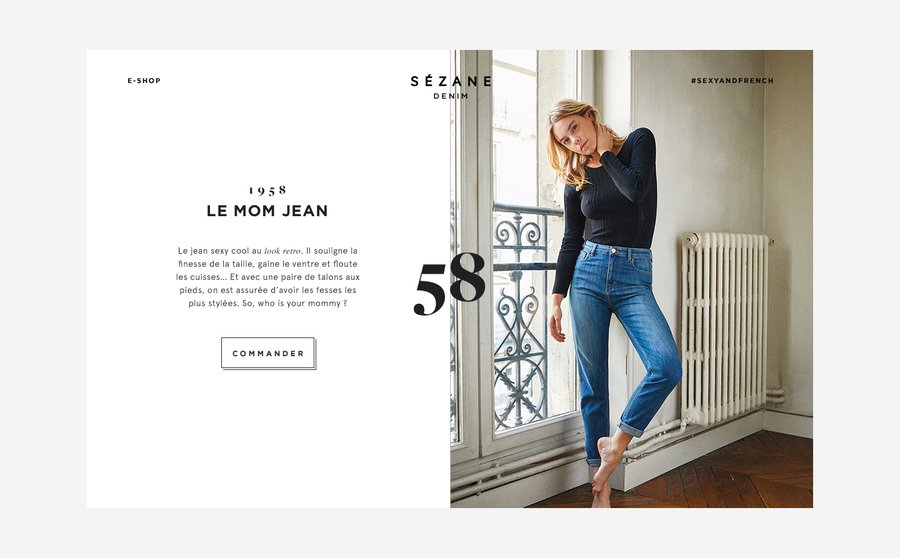Open the E-SHOP link
The height and width of the screenshot is (558, 900).
pos(143,81)
